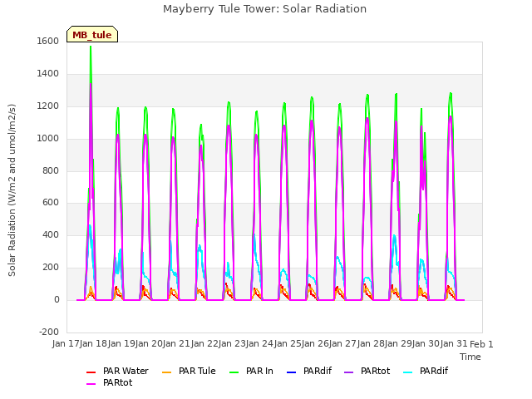Image resolution: width=532 pixels, height=399 pixels.
Task: Click the 'Jan 28' x-axis date label
Action: click(x=371, y=343)
